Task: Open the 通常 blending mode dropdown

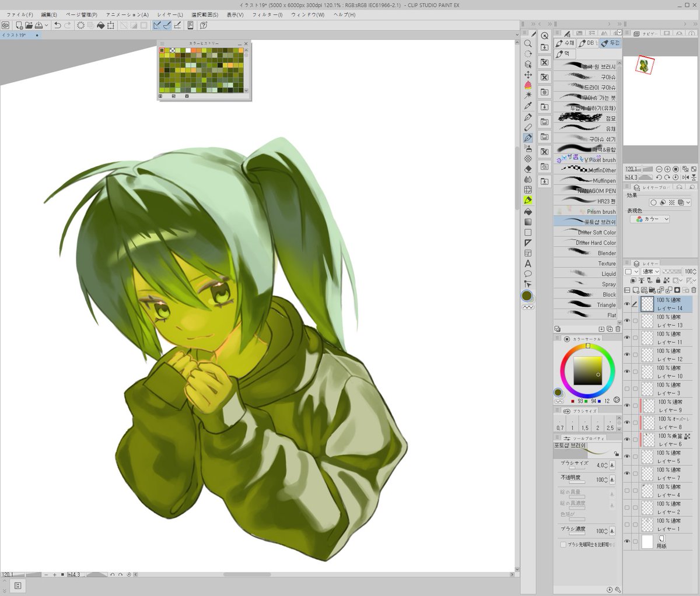Action: pyautogui.click(x=650, y=272)
